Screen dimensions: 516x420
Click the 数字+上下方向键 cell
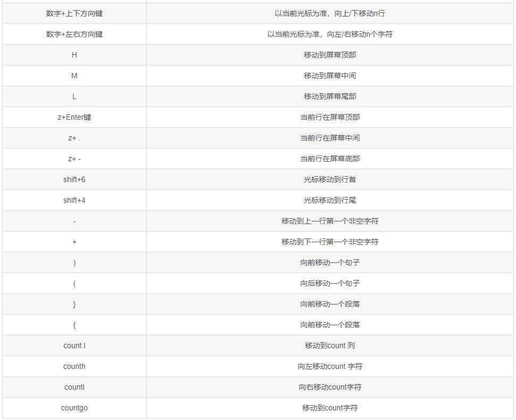coord(74,13)
